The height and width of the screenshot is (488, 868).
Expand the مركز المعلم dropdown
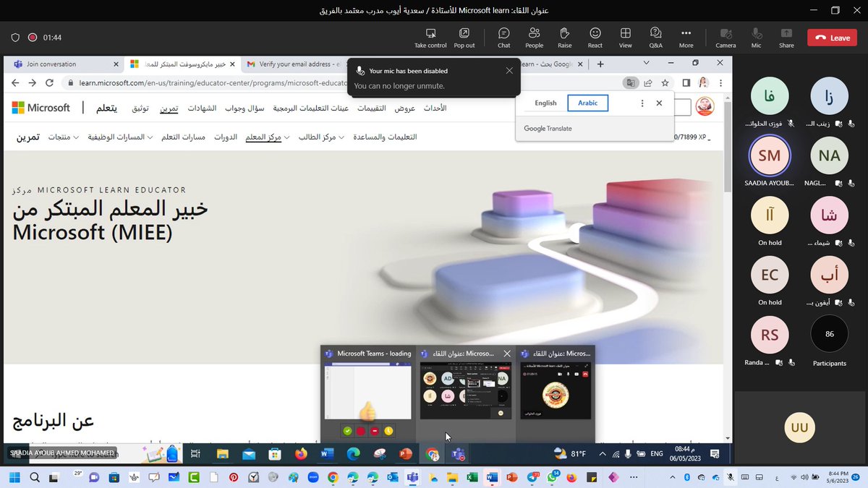pyautogui.click(x=268, y=137)
